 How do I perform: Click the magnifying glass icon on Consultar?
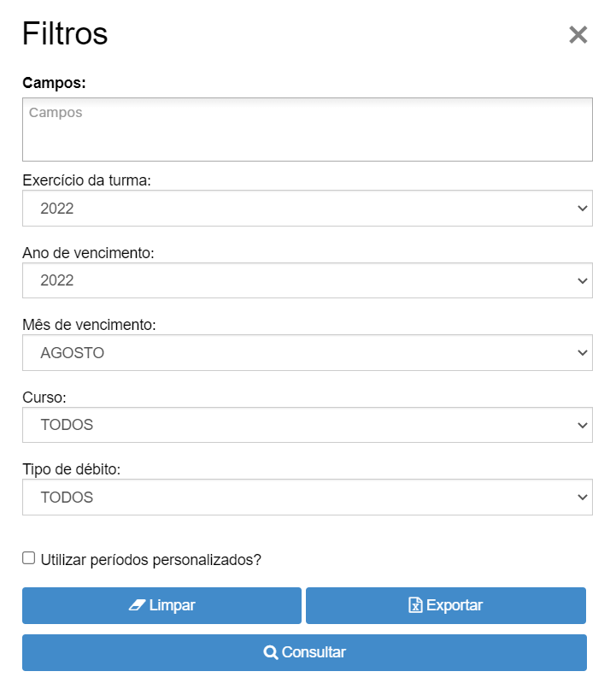point(271,652)
